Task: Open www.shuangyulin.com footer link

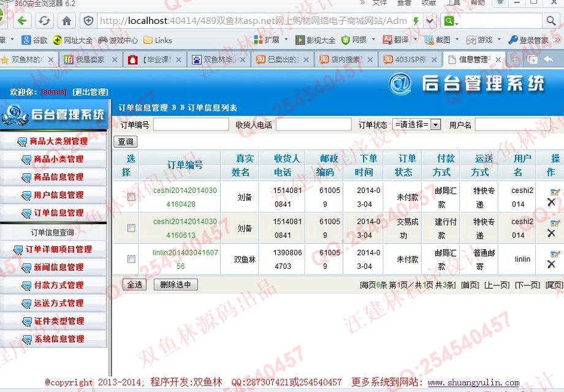Action: click(x=473, y=382)
